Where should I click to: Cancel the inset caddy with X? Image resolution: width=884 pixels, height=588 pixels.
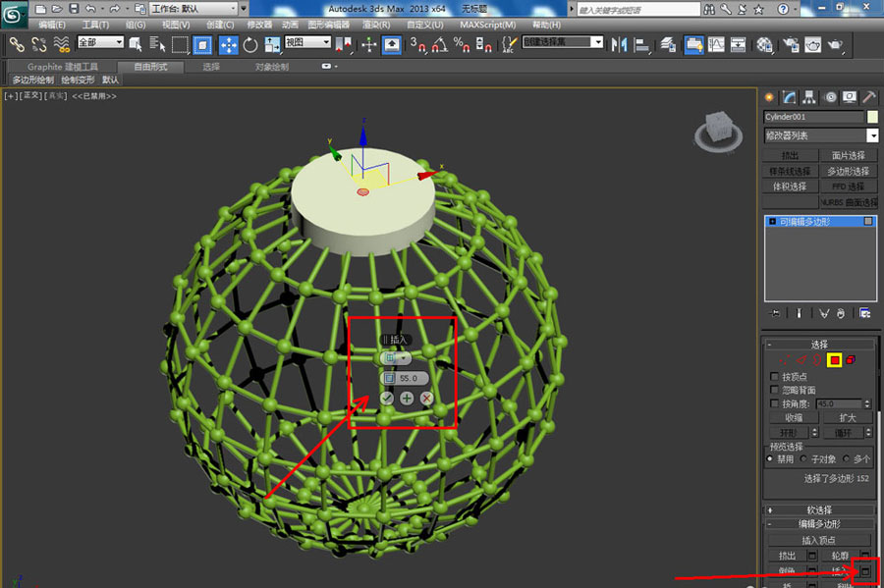[x=426, y=399]
